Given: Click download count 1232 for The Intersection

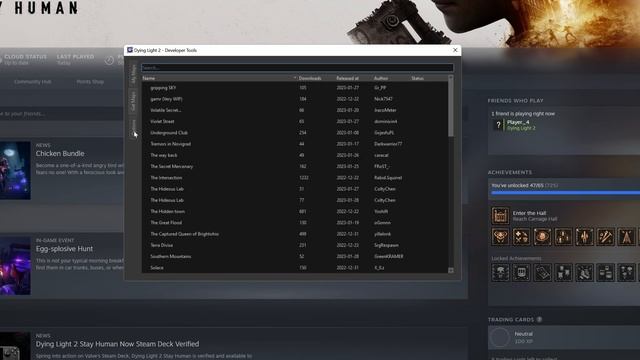Looking at the screenshot, I should (x=304, y=178).
